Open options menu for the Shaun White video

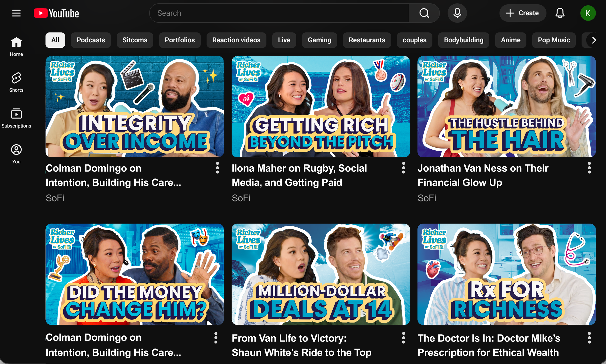[404, 338]
